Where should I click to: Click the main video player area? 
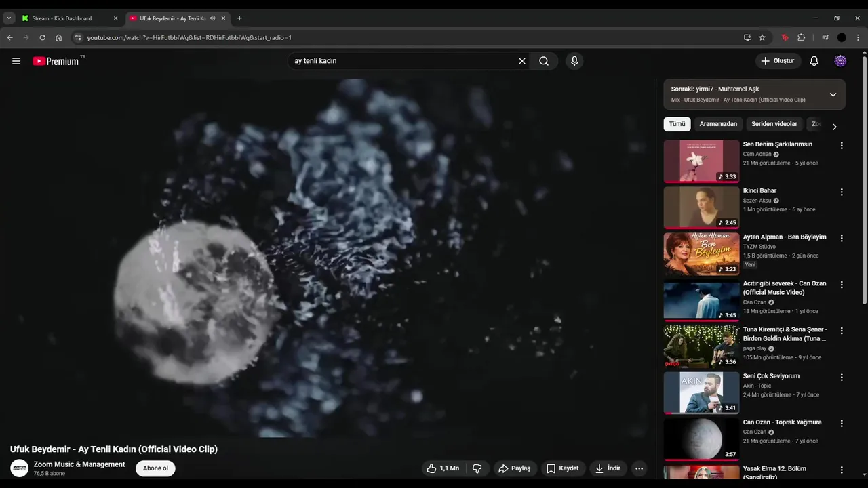click(328, 258)
